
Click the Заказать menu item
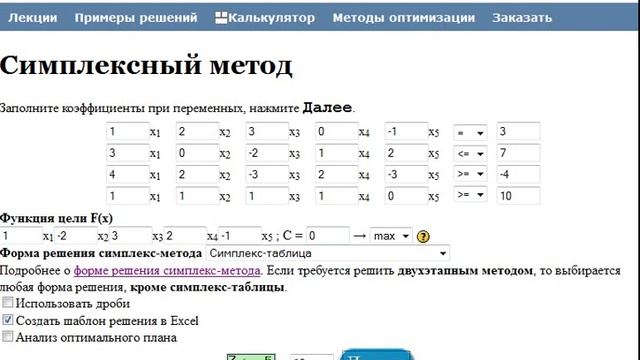click(522, 18)
